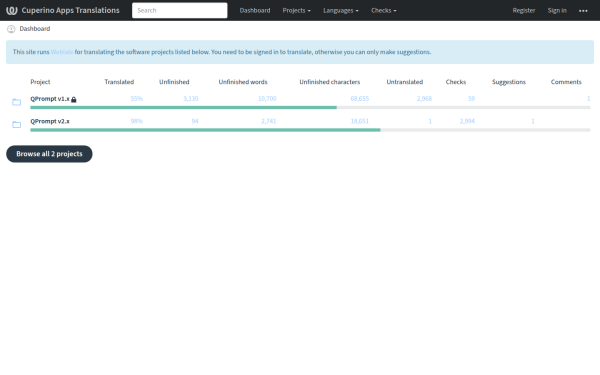Click the Untranslated column header

pos(404,82)
